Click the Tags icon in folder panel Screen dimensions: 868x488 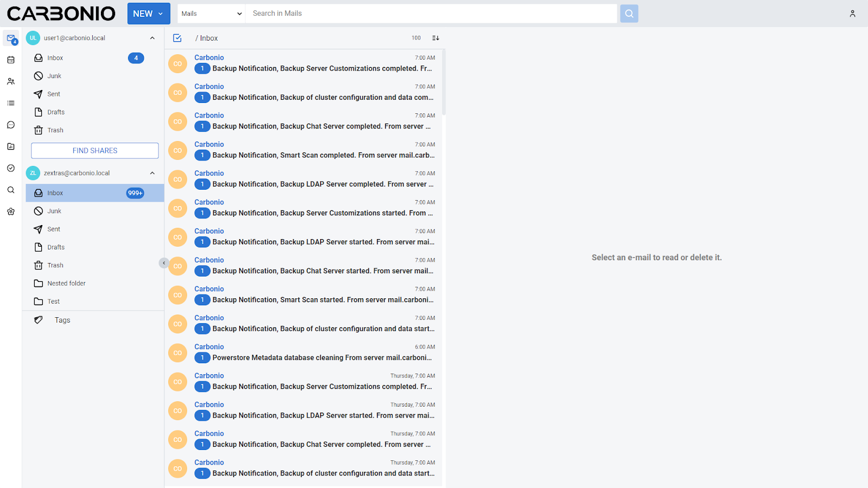(39, 320)
